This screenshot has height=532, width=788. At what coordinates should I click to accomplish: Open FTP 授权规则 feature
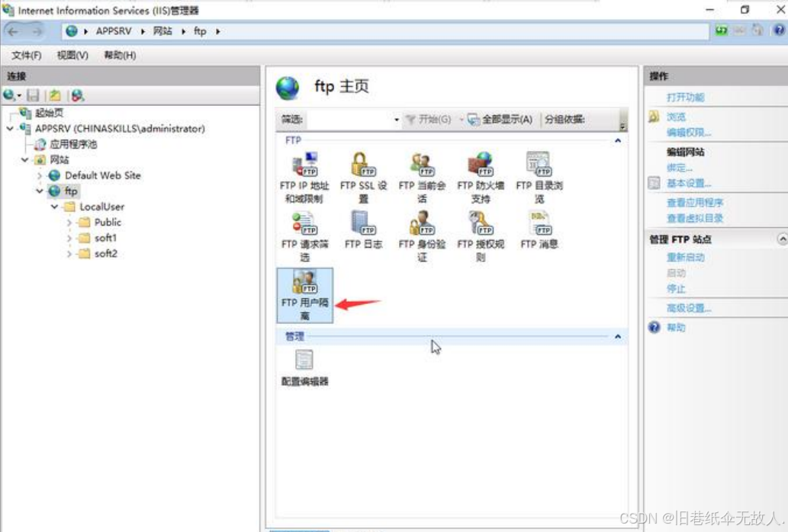tap(481, 236)
